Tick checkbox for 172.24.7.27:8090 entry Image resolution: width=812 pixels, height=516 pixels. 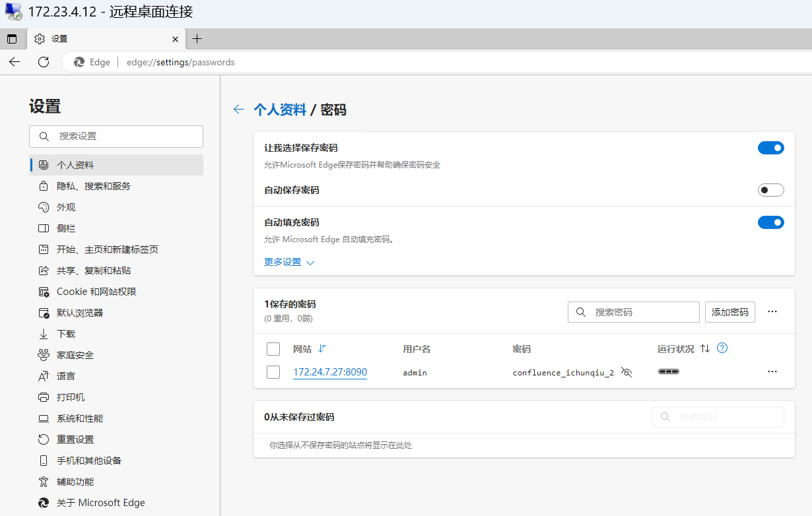tap(273, 372)
